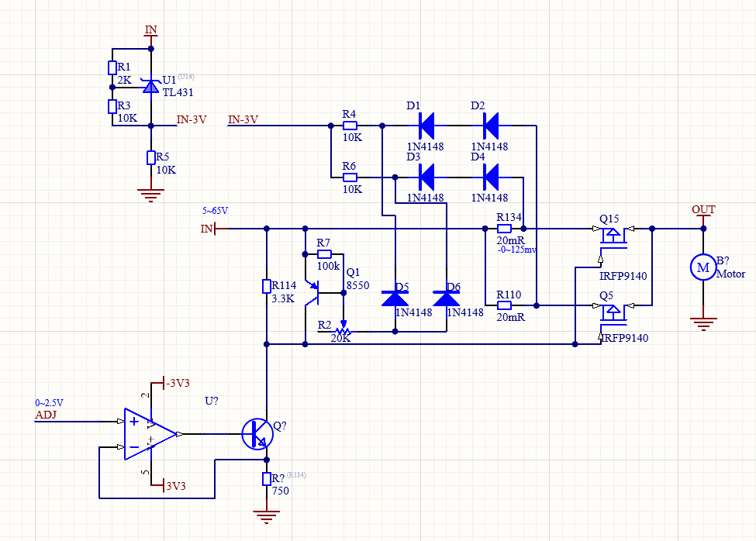Click the '-0~125mv' annotation text
The image size is (756, 541).
click(x=516, y=250)
